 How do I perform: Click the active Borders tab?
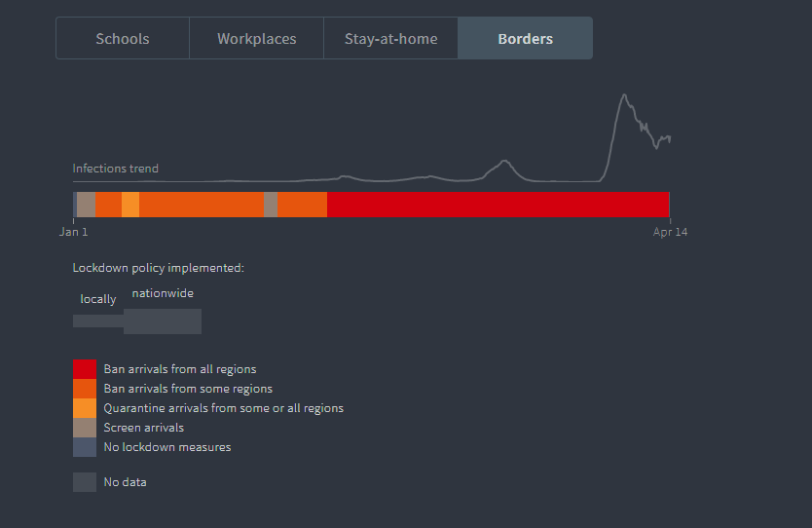tap(525, 39)
